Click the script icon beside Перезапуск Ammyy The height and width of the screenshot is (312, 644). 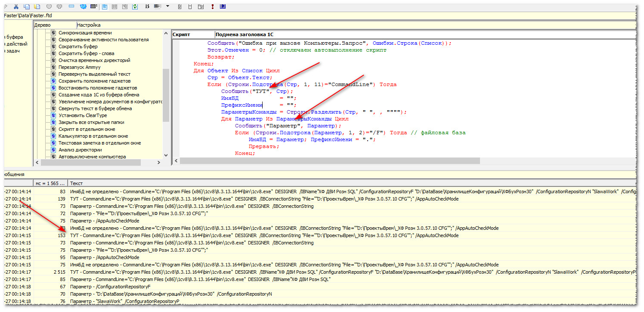(53, 67)
